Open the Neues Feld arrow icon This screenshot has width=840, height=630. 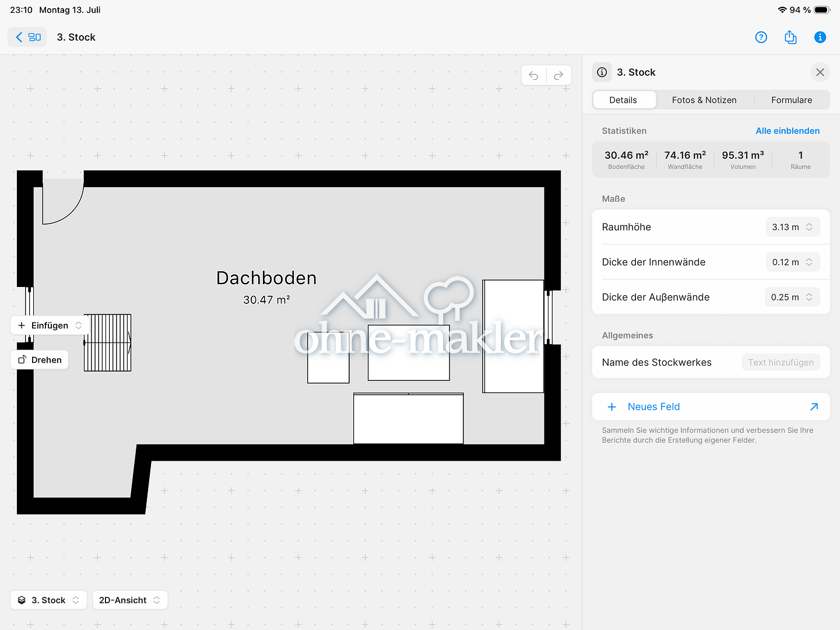click(814, 407)
